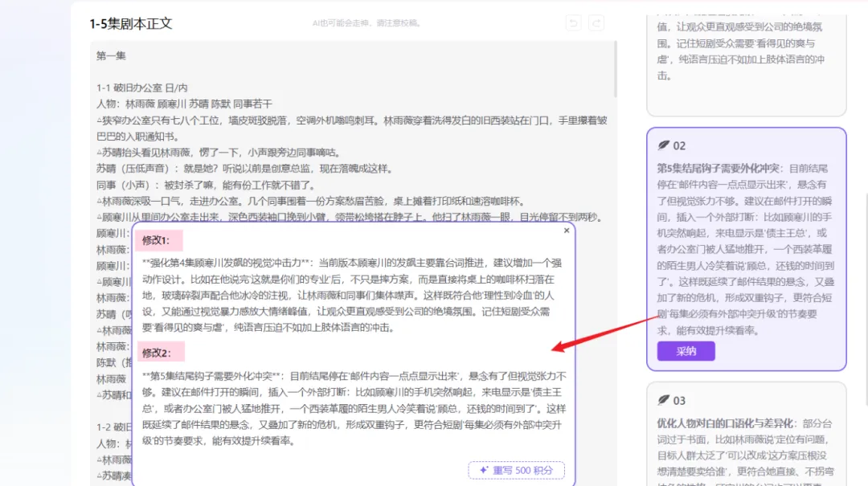
Task: Click the number 03 on suggestion card
Action: click(679, 400)
